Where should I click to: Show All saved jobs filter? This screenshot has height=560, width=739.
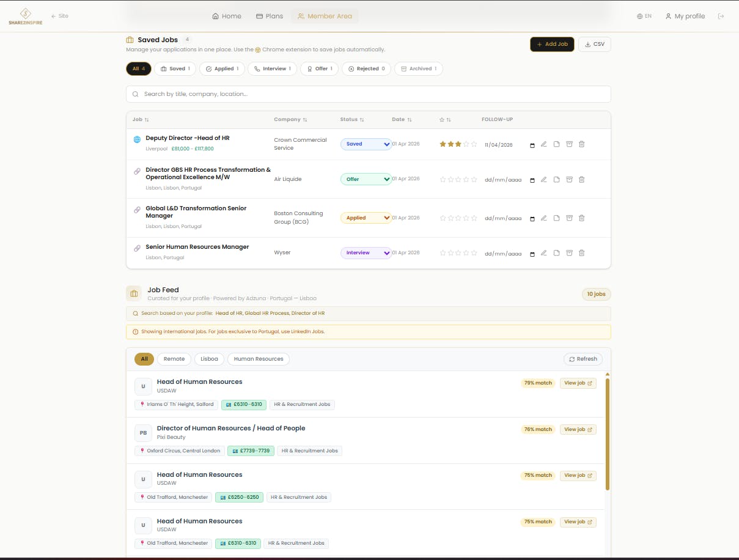[139, 68]
